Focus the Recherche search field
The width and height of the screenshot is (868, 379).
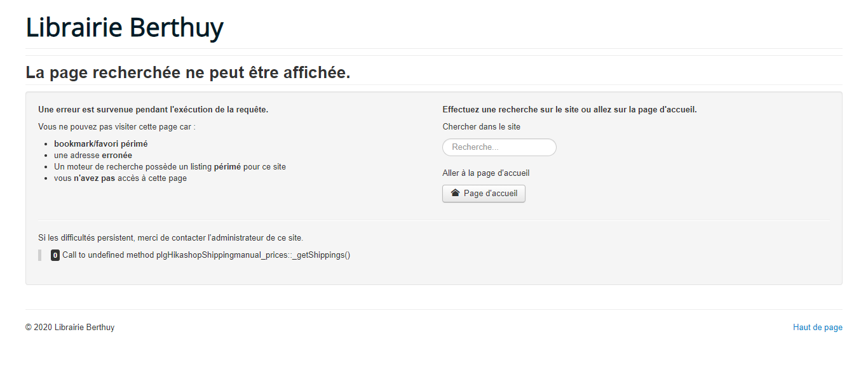coord(499,147)
